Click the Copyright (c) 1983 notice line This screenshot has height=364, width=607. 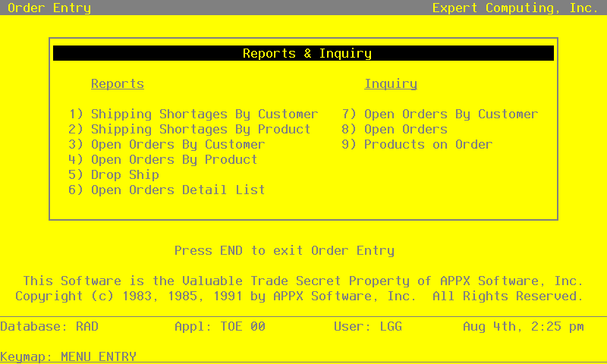point(299,296)
